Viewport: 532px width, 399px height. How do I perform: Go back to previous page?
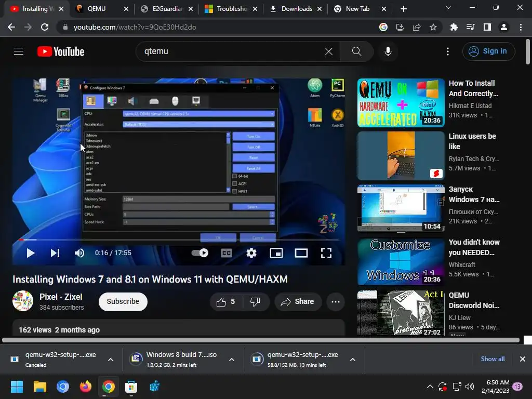tap(11, 27)
